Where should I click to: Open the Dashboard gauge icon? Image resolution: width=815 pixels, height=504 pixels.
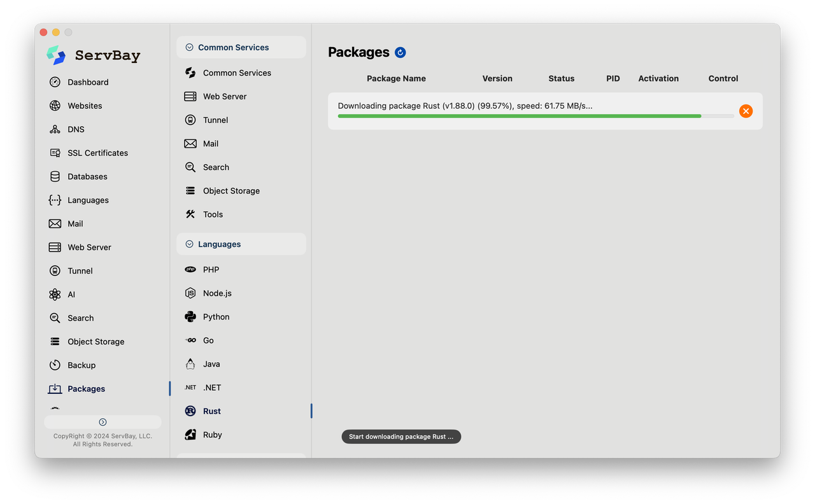[x=55, y=82]
